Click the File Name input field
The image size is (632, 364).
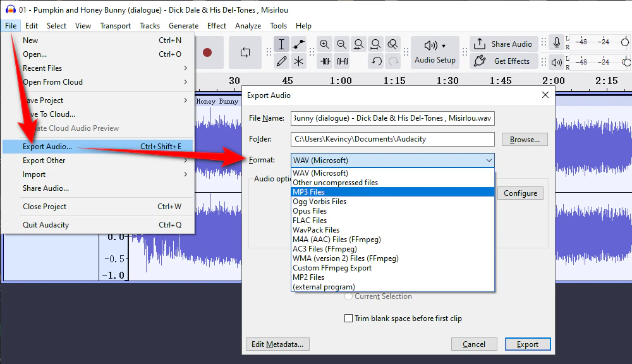coord(392,118)
